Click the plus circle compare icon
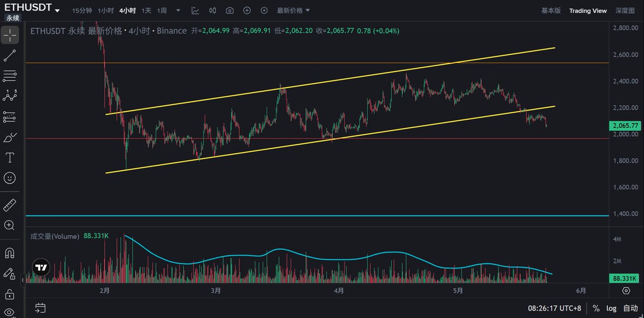 [x=247, y=11]
